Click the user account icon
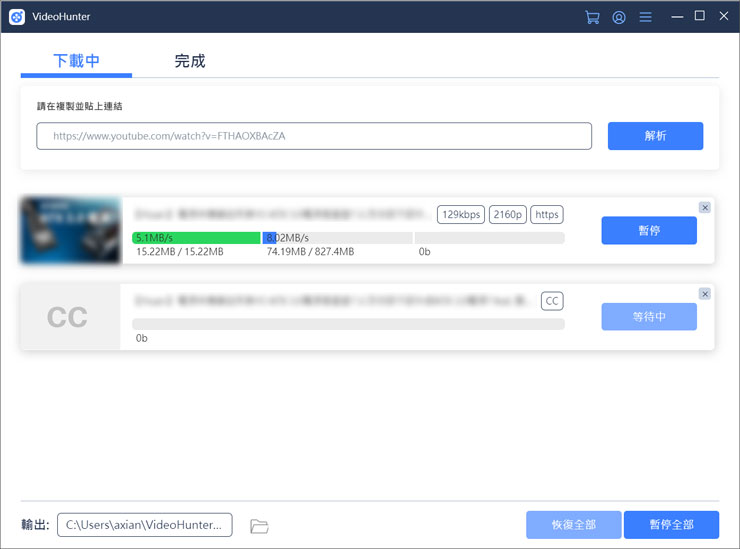 click(x=619, y=17)
